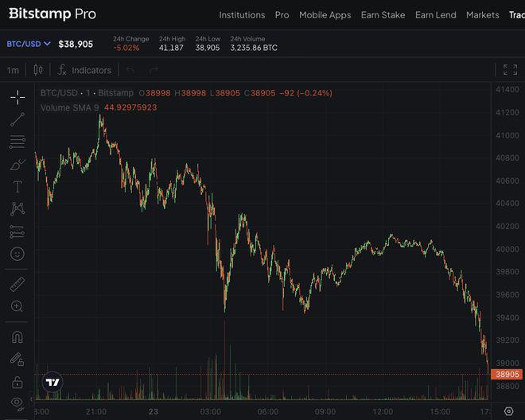Viewport: 525px width, 420px height.
Task: Select the trend line drawing tool
Action: pyautogui.click(x=17, y=120)
